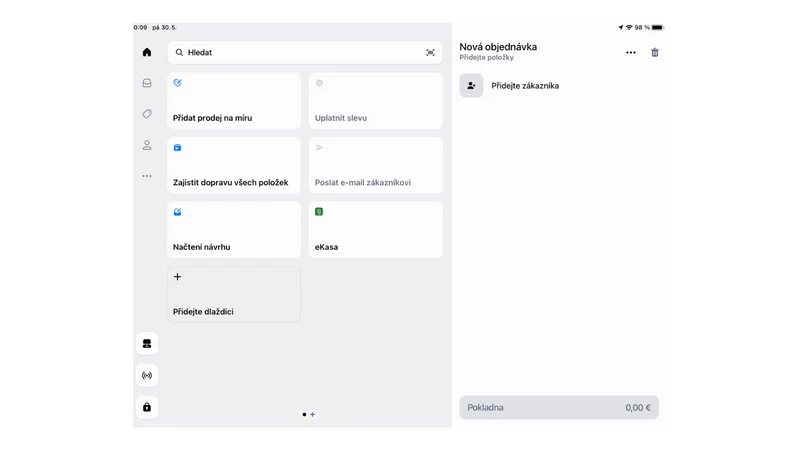The image size is (800, 450).
Task: Click the add customer person icon
Action: [x=471, y=86]
